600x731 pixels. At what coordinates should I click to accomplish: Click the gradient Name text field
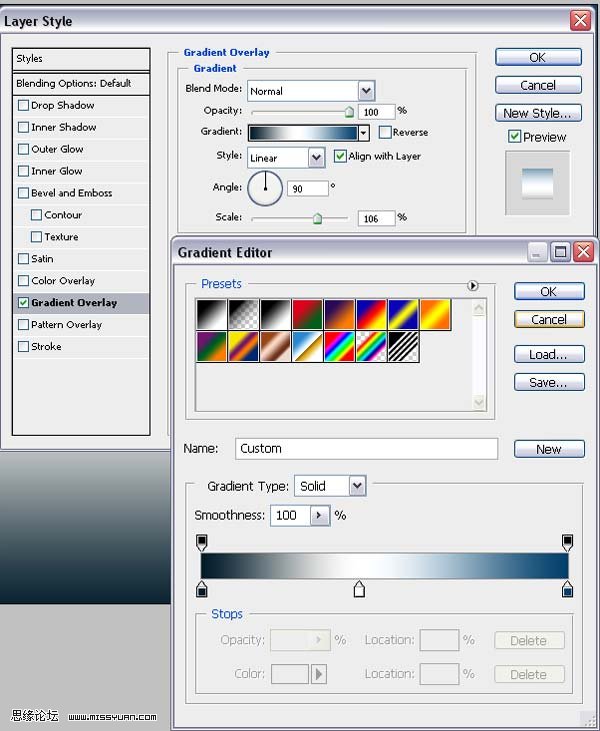tap(366, 448)
